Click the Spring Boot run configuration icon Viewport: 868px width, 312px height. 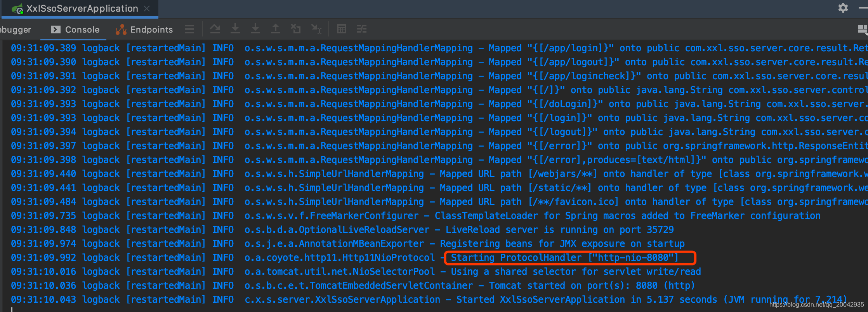(x=17, y=9)
